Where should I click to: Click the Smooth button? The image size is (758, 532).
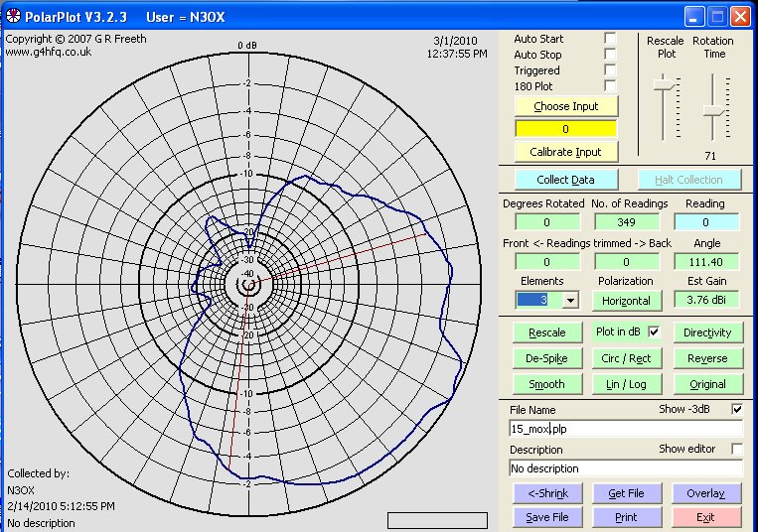pos(546,384)
